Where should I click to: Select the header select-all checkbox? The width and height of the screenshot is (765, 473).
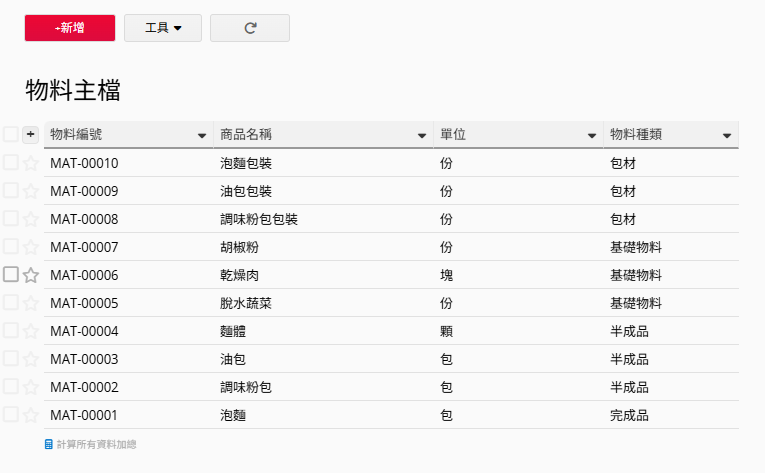coord(11,134)
